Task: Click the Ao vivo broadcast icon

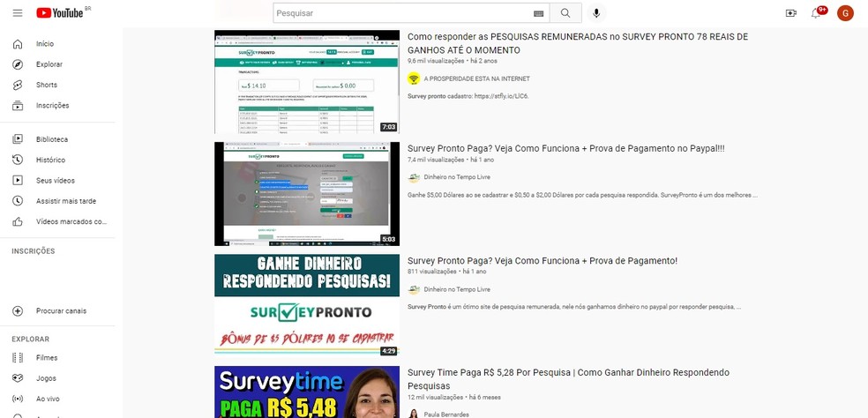Action: pos(18,399)
